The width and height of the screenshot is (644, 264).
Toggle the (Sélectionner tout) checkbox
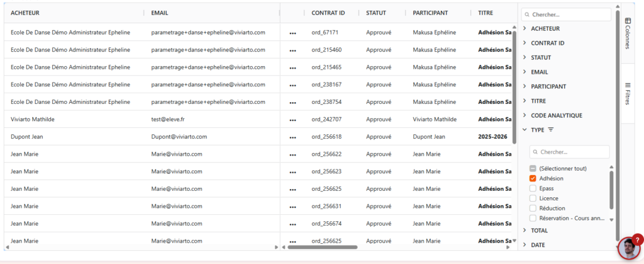click(533, 168)
